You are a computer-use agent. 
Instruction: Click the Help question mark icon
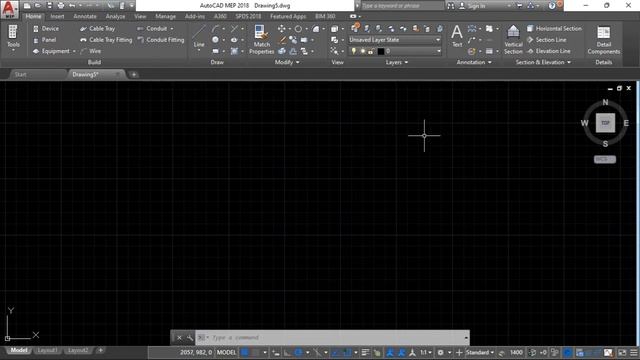pyautogui.click(x=552, y=6)
